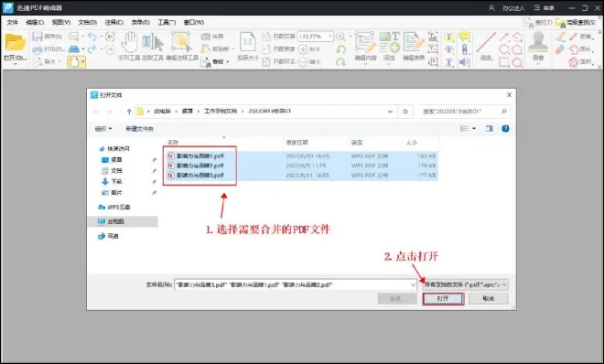The height and width of the screenshot is (364, 604).
Task: Click the Add image and text icon
Action: click(x=389, y=42)
